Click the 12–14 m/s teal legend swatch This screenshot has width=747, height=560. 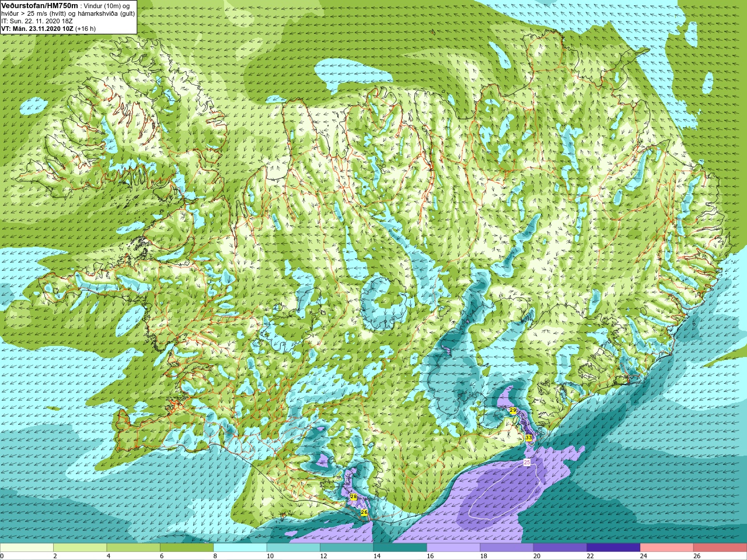[x=347, y=548]
